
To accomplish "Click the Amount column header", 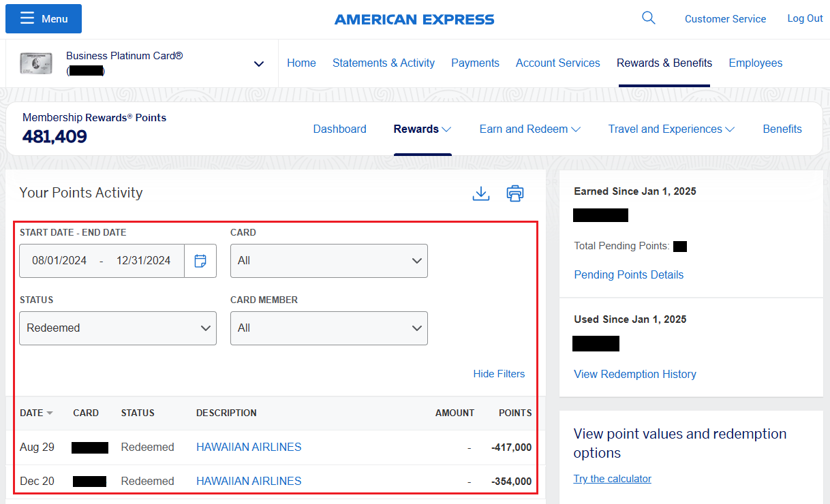I will coord(455,413).
